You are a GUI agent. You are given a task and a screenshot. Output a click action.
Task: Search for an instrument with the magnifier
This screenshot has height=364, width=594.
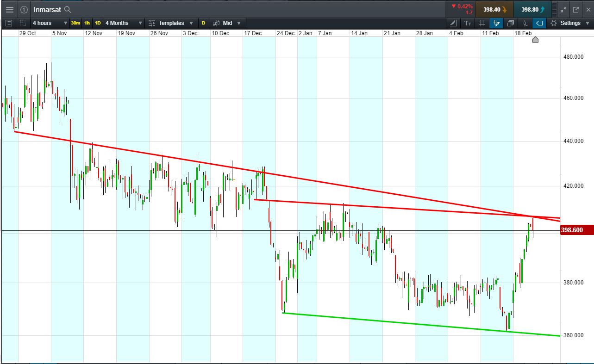(x=68, y=9)
